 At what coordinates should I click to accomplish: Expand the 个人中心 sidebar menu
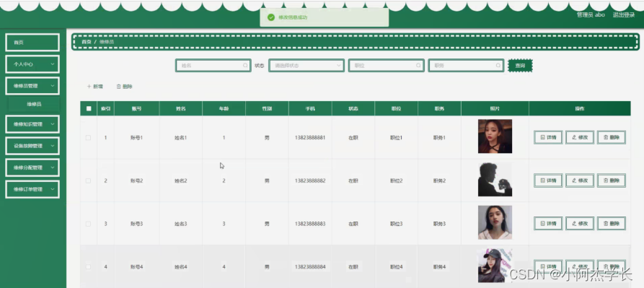[32, 64]
